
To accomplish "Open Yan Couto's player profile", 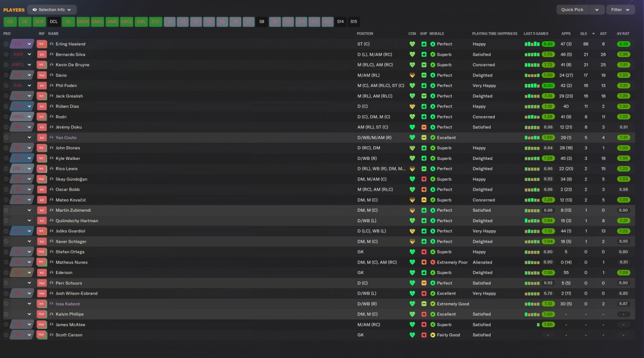I will (x=66, y=138).
